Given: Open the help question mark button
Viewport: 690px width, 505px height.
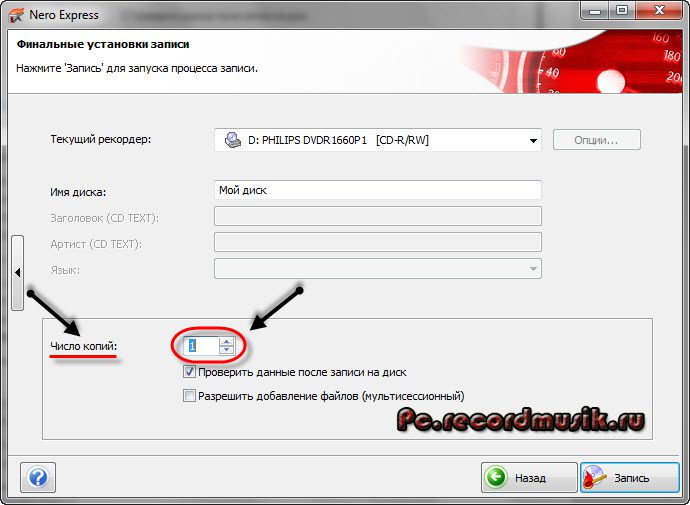Looking at the screenshot, I should coord(38,477).
